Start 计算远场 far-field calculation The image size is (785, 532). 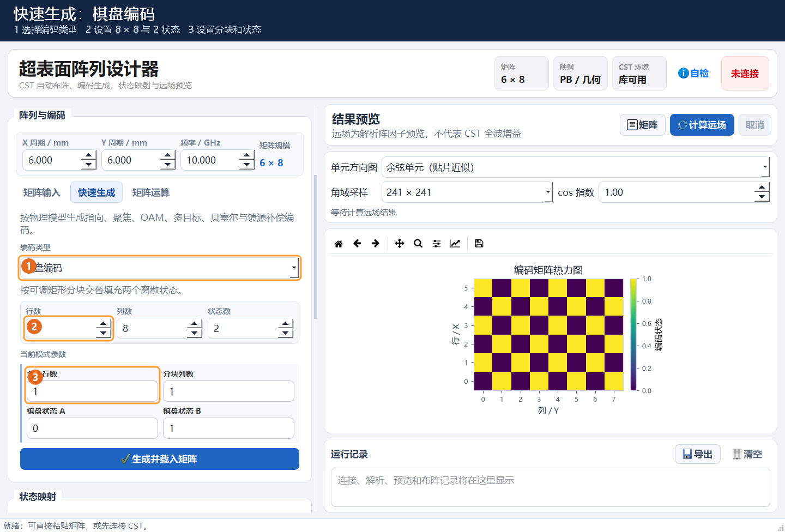click(702, 125)
